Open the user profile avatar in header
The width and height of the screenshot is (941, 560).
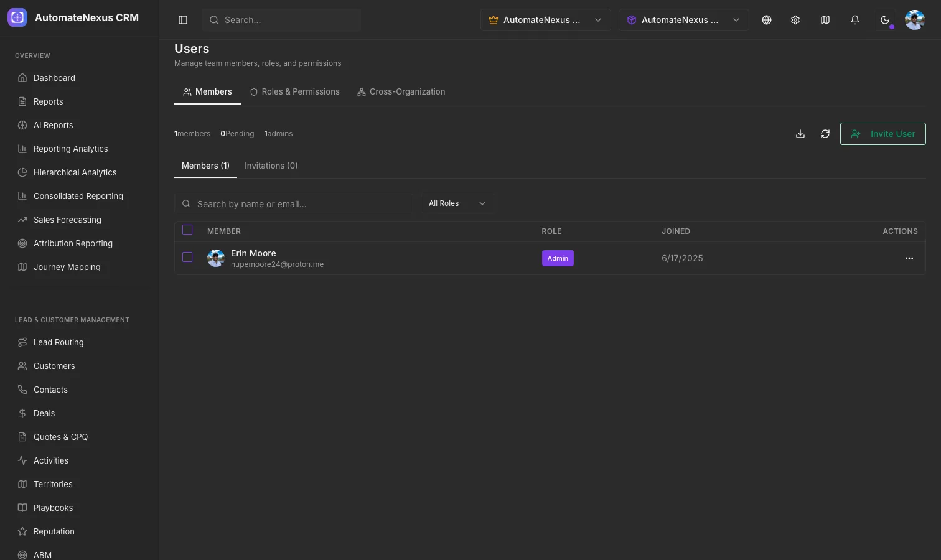click(x=915, y=20)
